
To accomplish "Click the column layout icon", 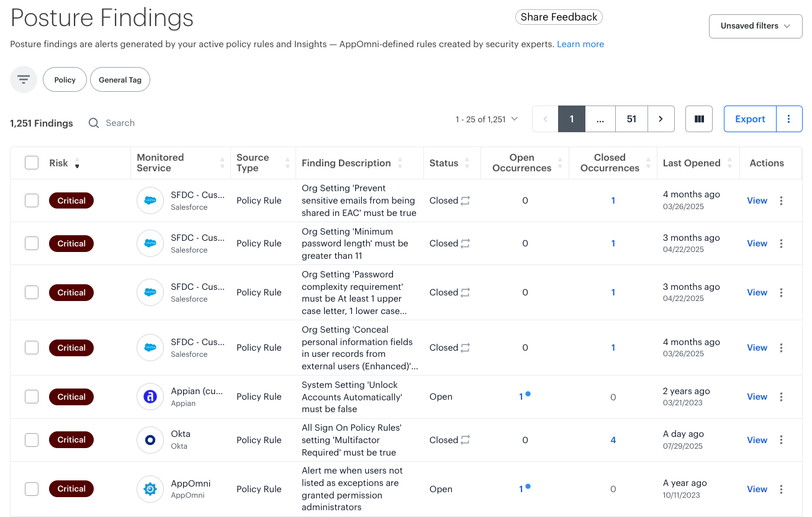I will (x=699, y=119).
